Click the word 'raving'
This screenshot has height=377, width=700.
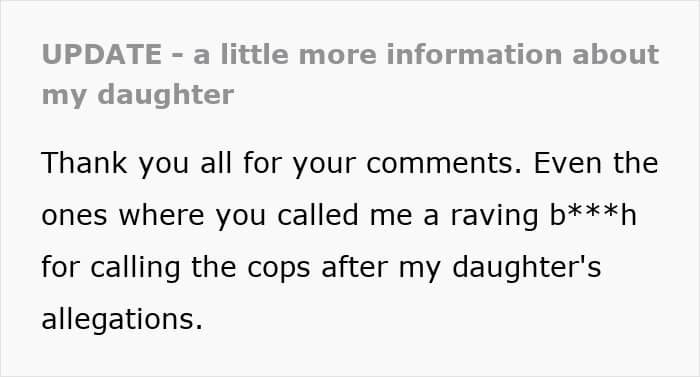(494, 216)
